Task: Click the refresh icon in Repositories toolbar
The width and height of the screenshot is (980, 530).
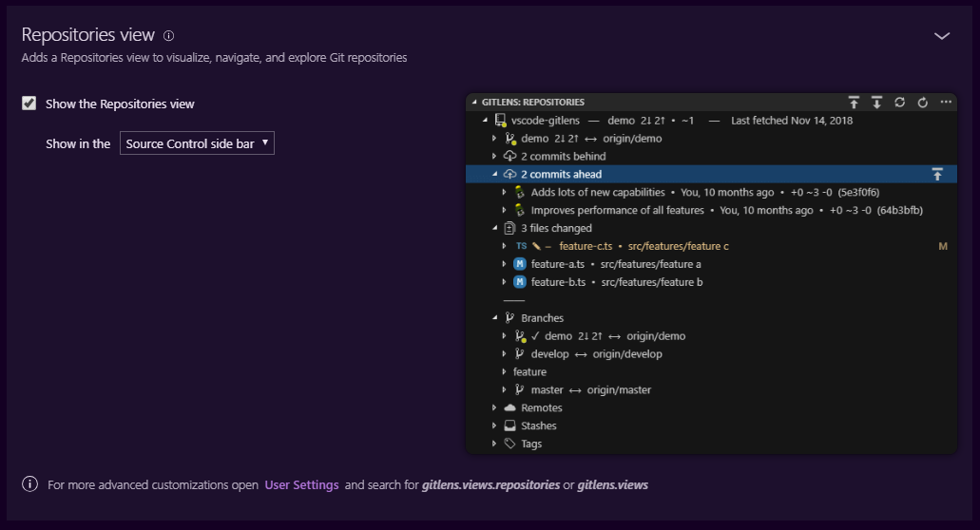Action: [x=922, y=102]
